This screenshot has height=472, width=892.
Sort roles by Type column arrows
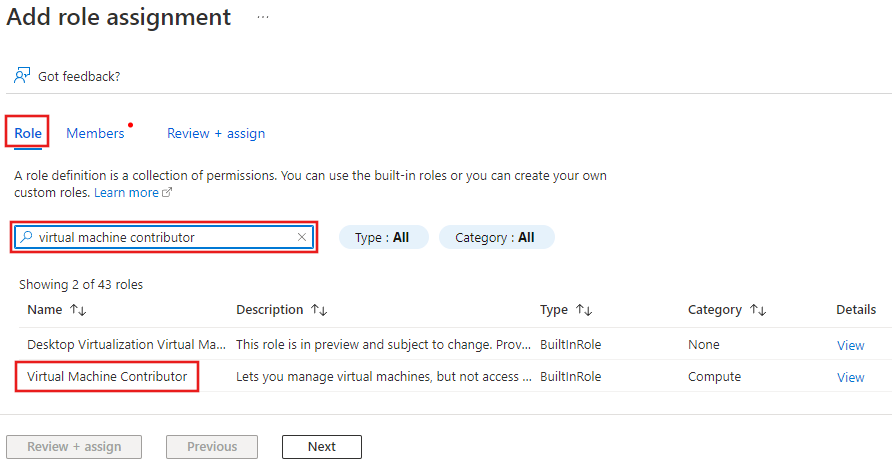coord(584,310)
